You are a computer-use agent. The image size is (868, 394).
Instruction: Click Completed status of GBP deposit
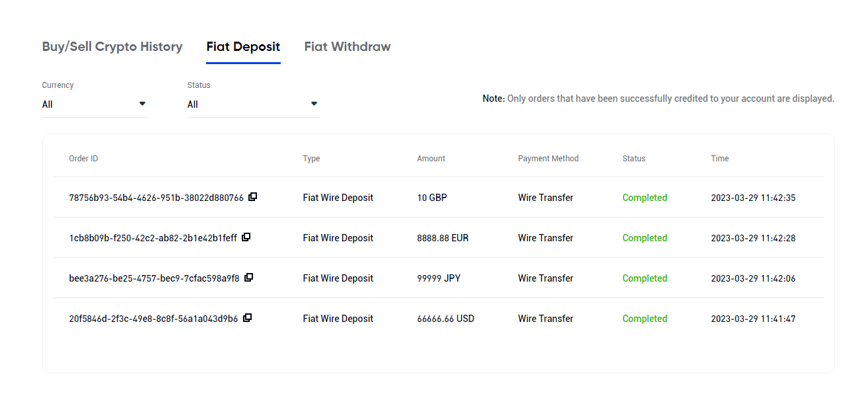pyautogui.click(x=645, y=198)
